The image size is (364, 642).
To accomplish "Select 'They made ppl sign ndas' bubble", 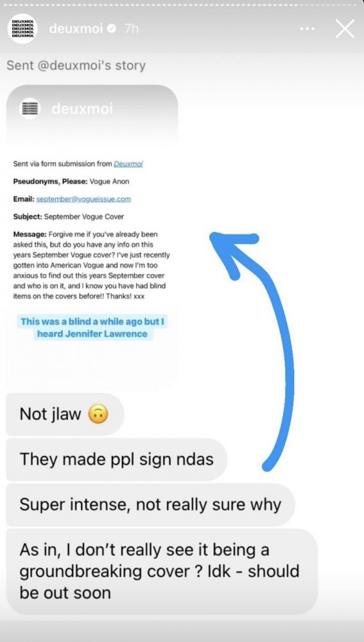I will coord(117,459).
